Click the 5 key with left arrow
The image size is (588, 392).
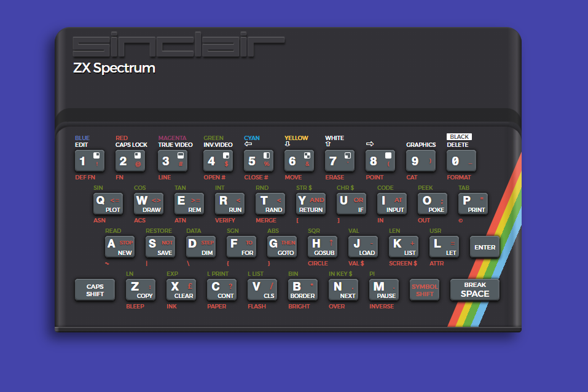click(x=259, y=160)
